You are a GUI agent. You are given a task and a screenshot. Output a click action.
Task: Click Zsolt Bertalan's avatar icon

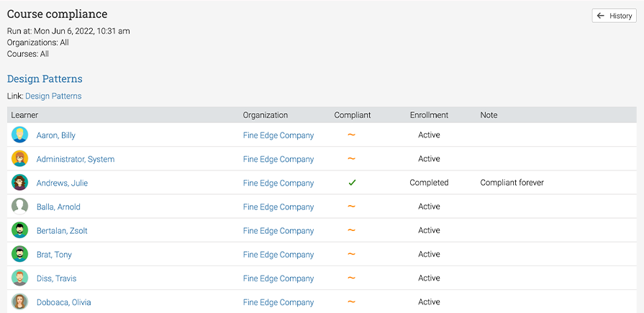coord(19,230)
